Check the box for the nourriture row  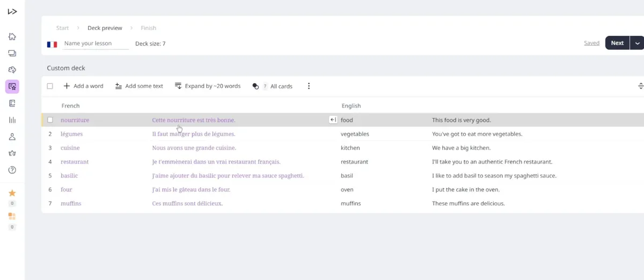pyautogui.click(x=50, y=120)
